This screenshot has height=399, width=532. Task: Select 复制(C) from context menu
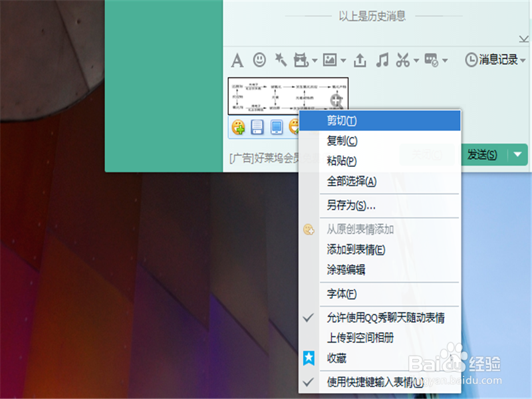click(x=380, y=141)
